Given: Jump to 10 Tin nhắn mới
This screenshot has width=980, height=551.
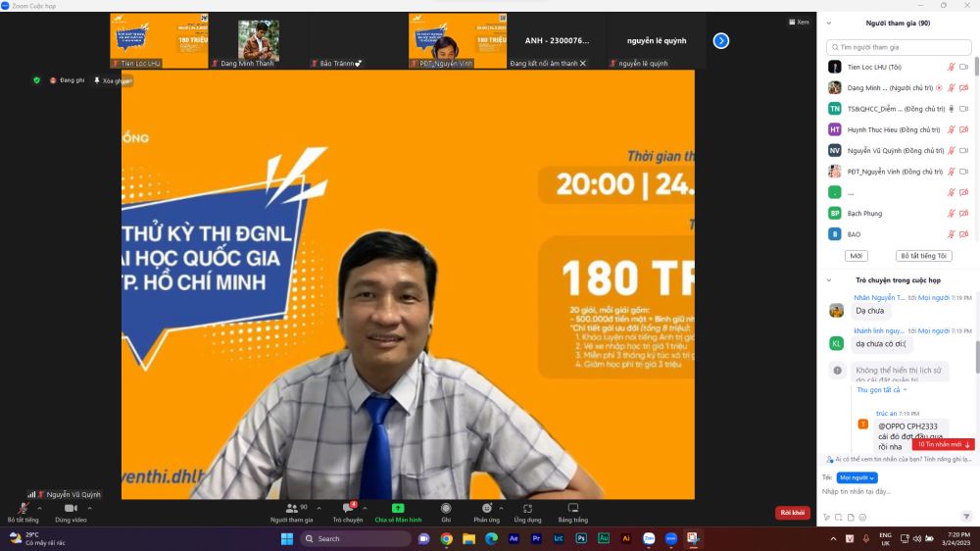Looking at the screenshot, I should 943,444.
